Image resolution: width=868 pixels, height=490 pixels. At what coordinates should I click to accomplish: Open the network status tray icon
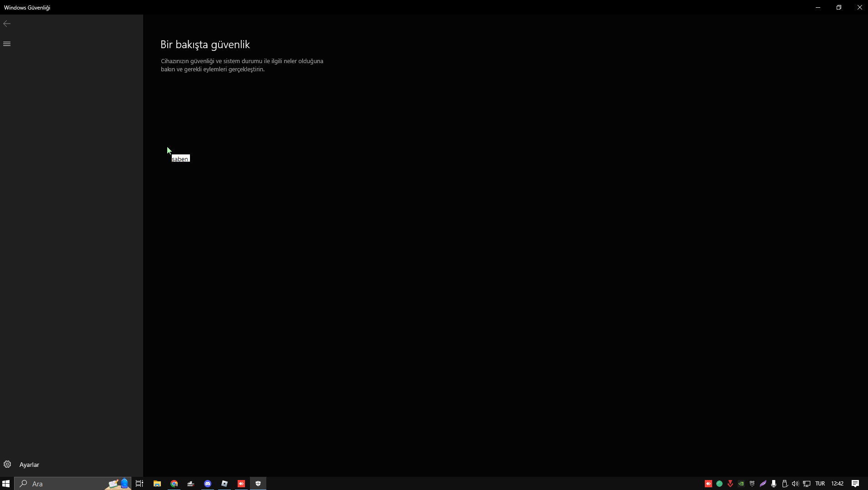coord(807,484)
